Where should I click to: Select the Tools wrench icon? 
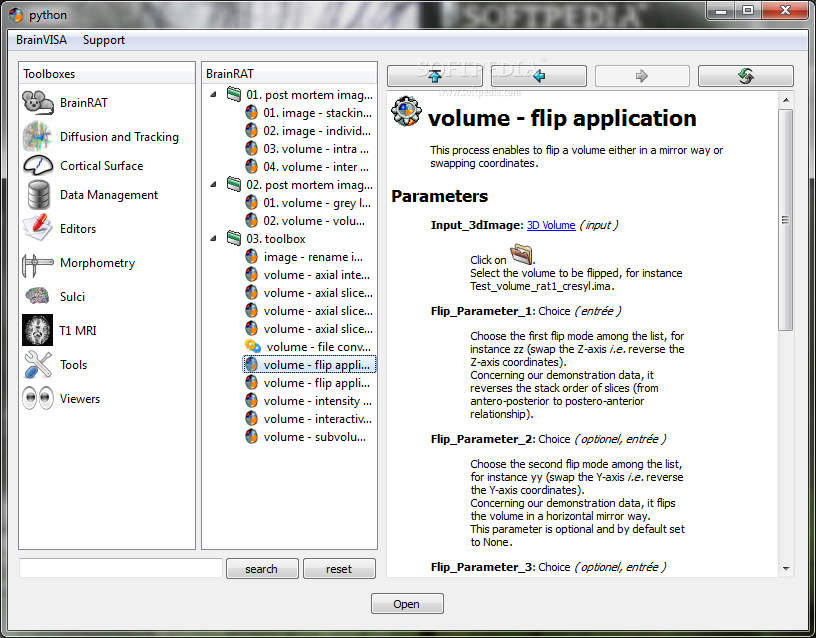click(38, 364)
